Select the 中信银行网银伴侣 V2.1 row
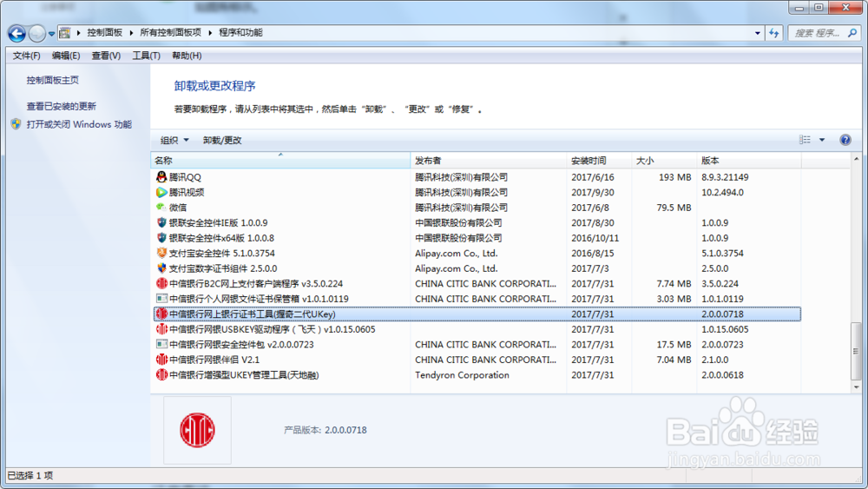The width and height of the screenshot is (868, 489). 477,360
